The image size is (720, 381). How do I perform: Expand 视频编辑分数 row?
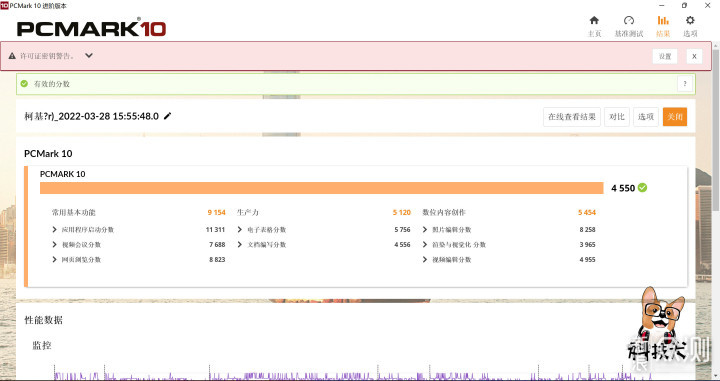425,259
